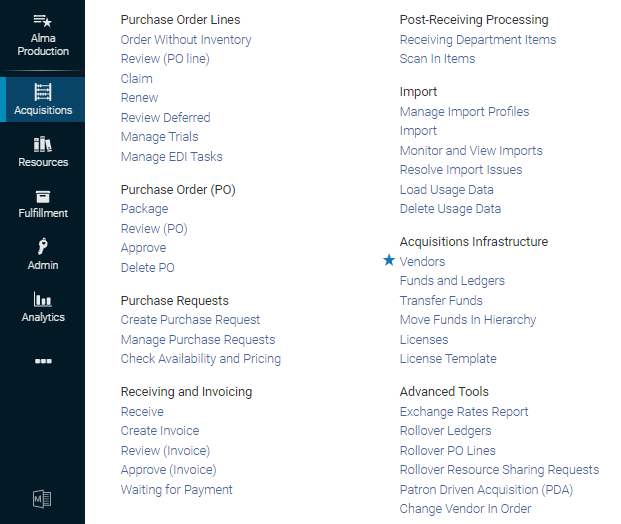Open Package under Purchase Order
The width and height of the screenshot is (621, 524).
point(144,209)
